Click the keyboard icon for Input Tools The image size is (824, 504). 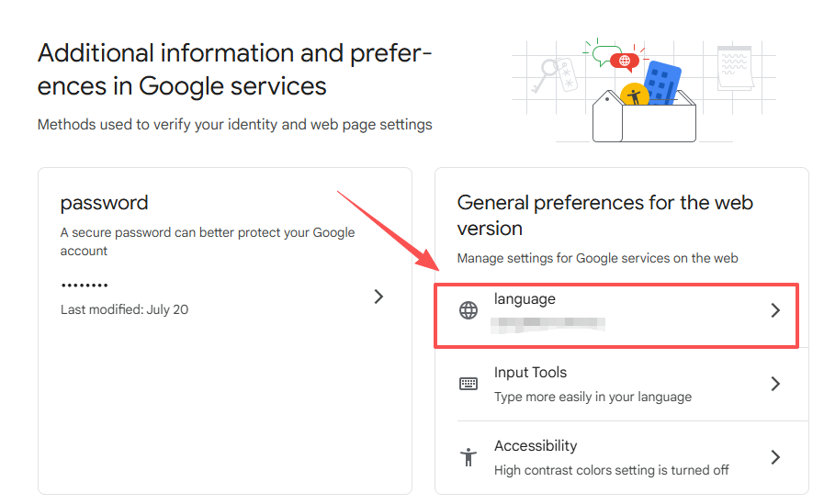click(468, 384)
